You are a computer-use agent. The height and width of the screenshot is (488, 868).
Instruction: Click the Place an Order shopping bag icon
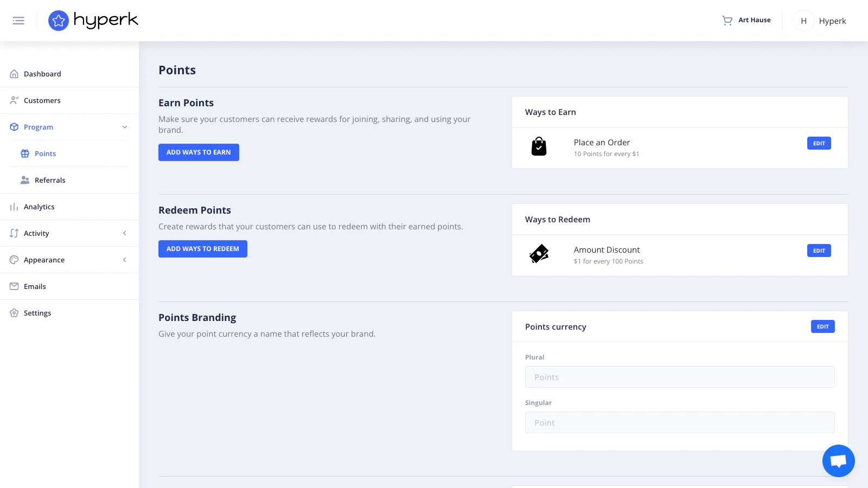(x=539, y=146)
